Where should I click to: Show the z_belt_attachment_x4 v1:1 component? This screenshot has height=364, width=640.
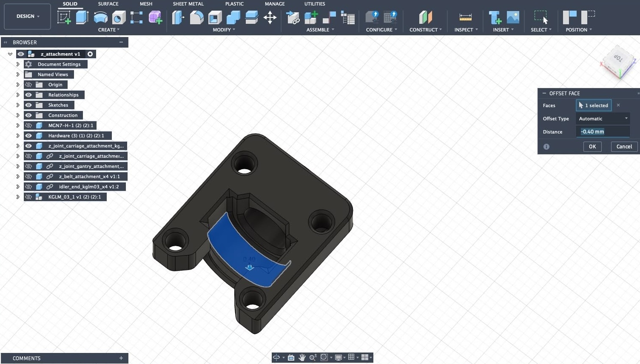[28, 176]
